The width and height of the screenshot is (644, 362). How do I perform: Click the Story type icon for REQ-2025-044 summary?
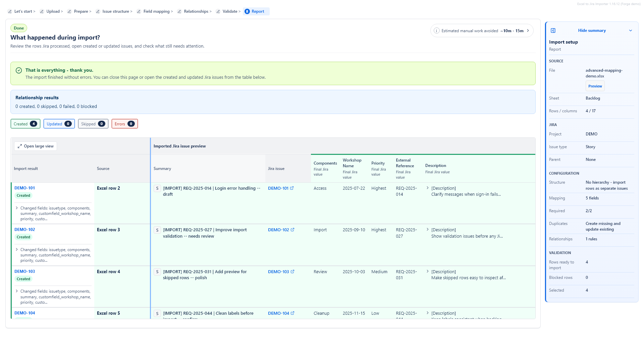pyautogui.click(x=157, y=314)
